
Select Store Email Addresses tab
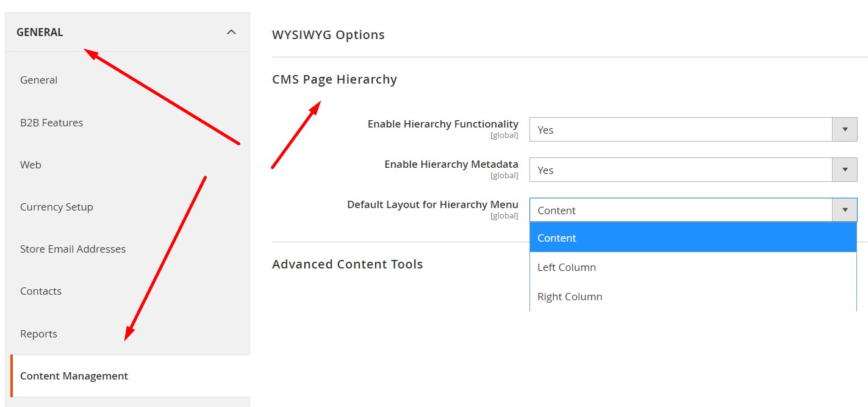73,249
